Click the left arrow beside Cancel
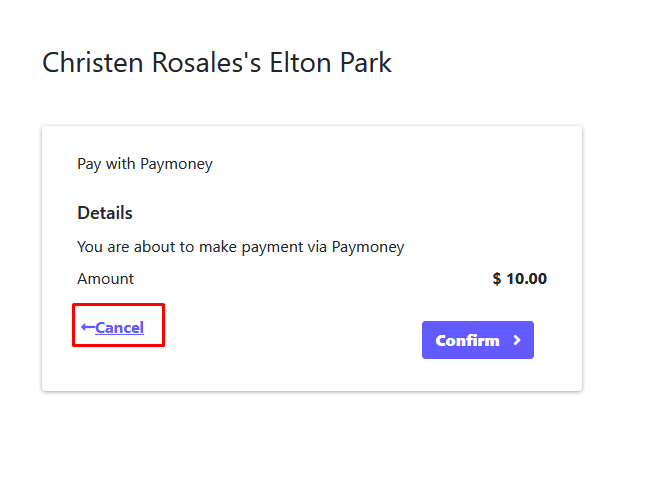The image size is (649, 486). [x=88, y=327]
